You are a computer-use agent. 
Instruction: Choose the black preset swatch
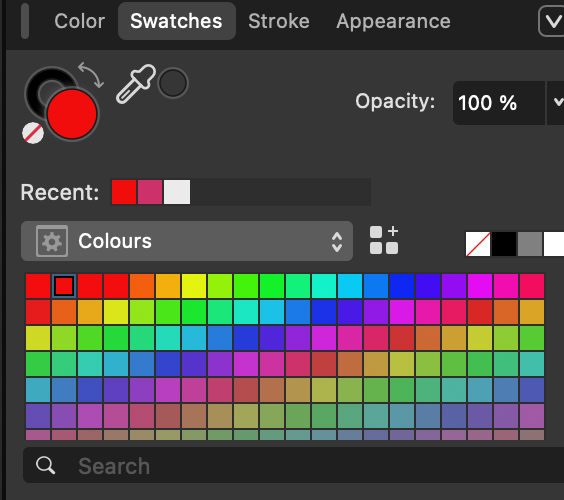pyautogui.click(x=504, y=244)
